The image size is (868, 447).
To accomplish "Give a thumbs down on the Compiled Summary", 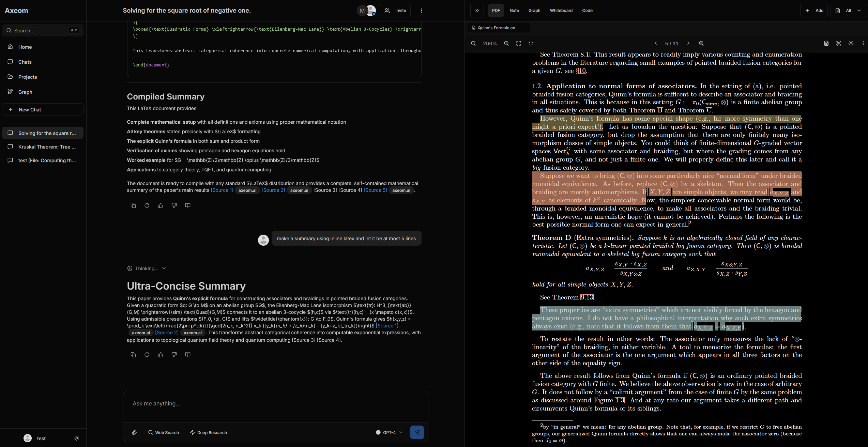I will 174,205.
